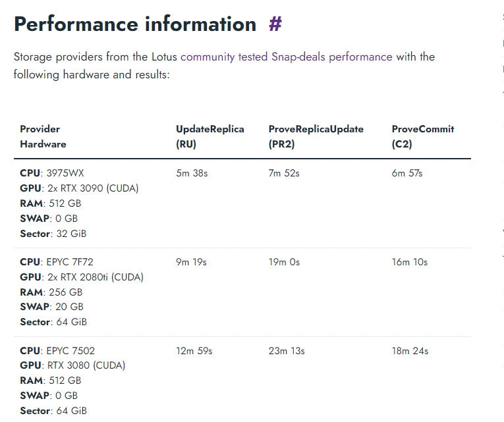Click the GPU: 2x RTX 2080ti (CUDA) line

[82, 277]
